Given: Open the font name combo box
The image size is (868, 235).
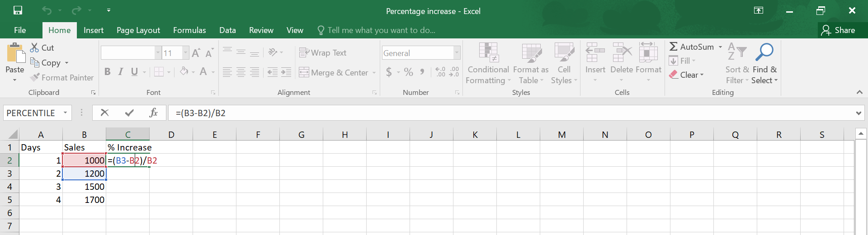Looking at the screenshot, I should click(131, 53).
